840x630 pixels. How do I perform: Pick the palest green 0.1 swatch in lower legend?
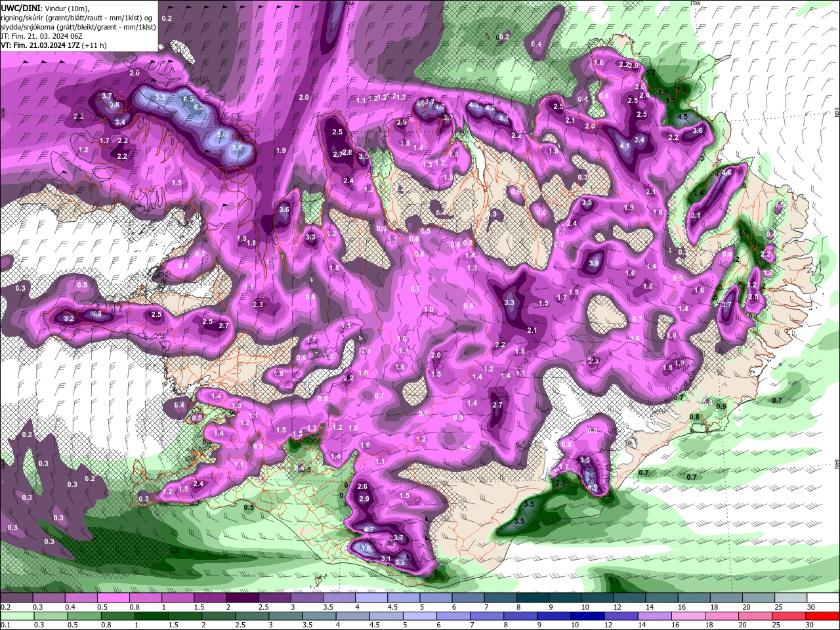(18, 616)
